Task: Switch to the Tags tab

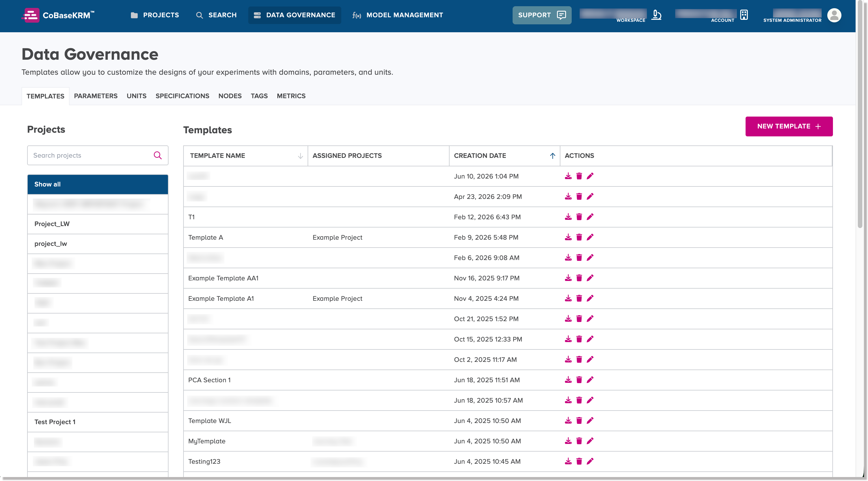Action: pos(259,96)
